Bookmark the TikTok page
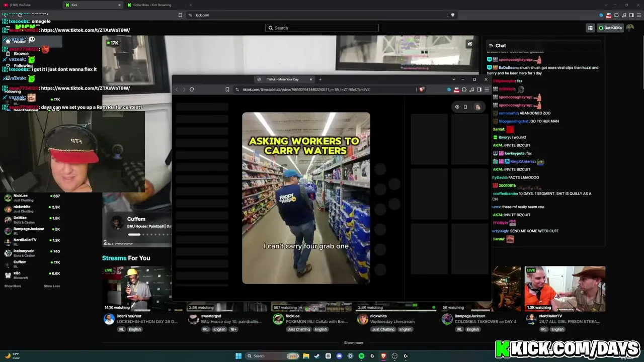644x362 pixels. click(x=227, y=89)
